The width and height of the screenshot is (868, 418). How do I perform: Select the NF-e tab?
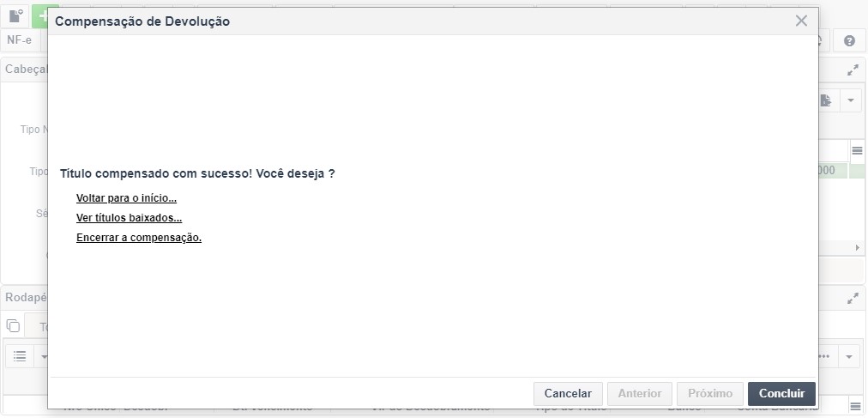(19, 39)
